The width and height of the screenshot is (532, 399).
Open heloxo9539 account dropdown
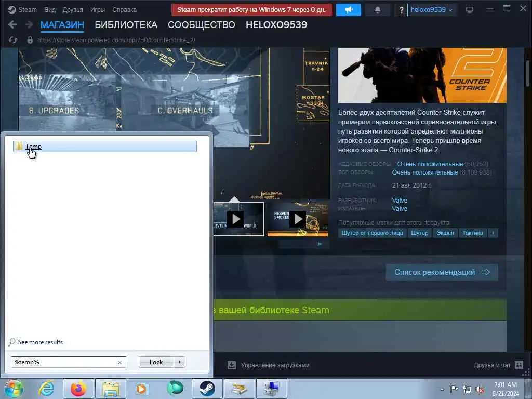tap(432, 10)
